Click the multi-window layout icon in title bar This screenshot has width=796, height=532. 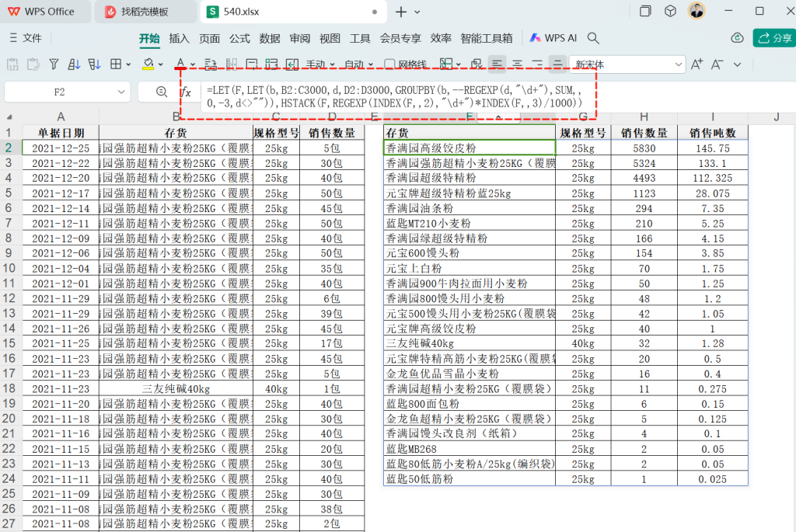(645, 11)
